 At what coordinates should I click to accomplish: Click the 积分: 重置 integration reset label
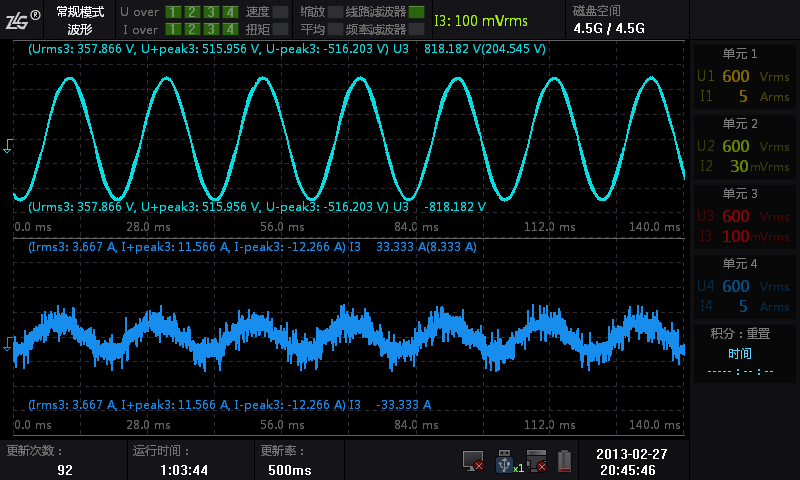click(x=740, y=334)
